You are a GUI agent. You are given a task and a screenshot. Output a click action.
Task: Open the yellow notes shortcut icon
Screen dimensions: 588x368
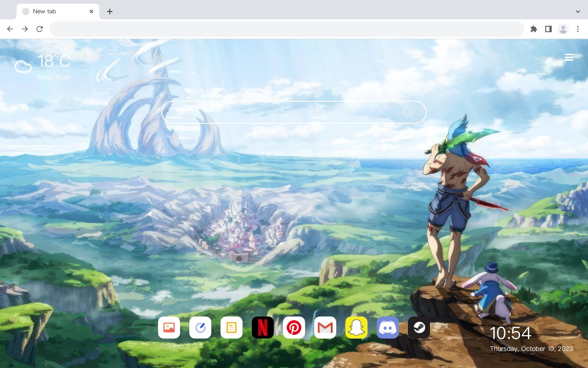click(232, 328)
